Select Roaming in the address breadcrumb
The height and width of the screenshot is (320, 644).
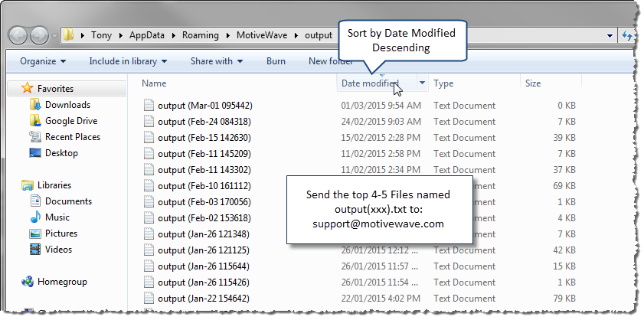point(201,35)
